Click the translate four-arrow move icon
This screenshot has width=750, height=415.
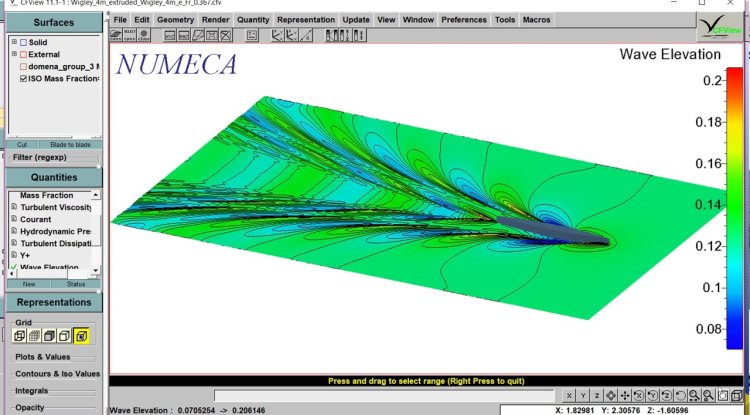[625, 395]
